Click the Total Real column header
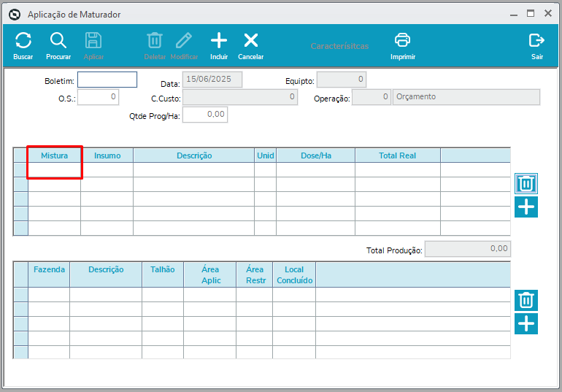The image size is (562, 392). [x=398, y=155]
